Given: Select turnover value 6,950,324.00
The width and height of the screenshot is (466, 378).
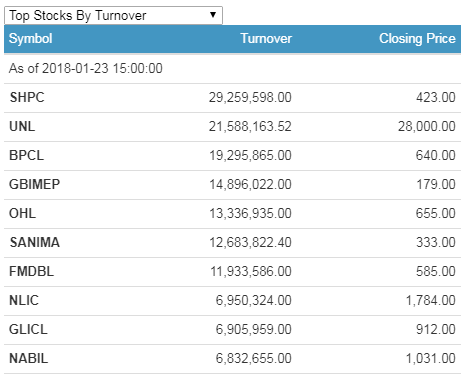Looking at the screenshot, I should coord(254,300).
